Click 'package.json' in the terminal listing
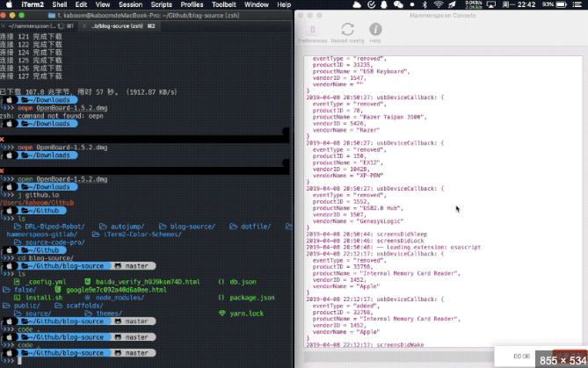 [252, 298]
